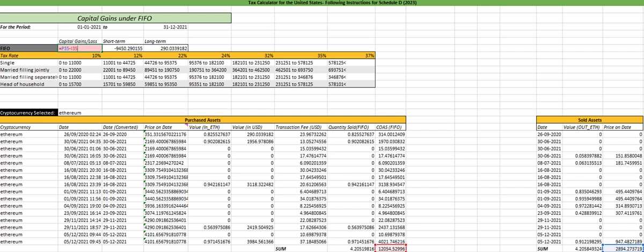
Task: Click the price cell 3074.119761245824
Action: pyautogui.click(x=165, y=212)
